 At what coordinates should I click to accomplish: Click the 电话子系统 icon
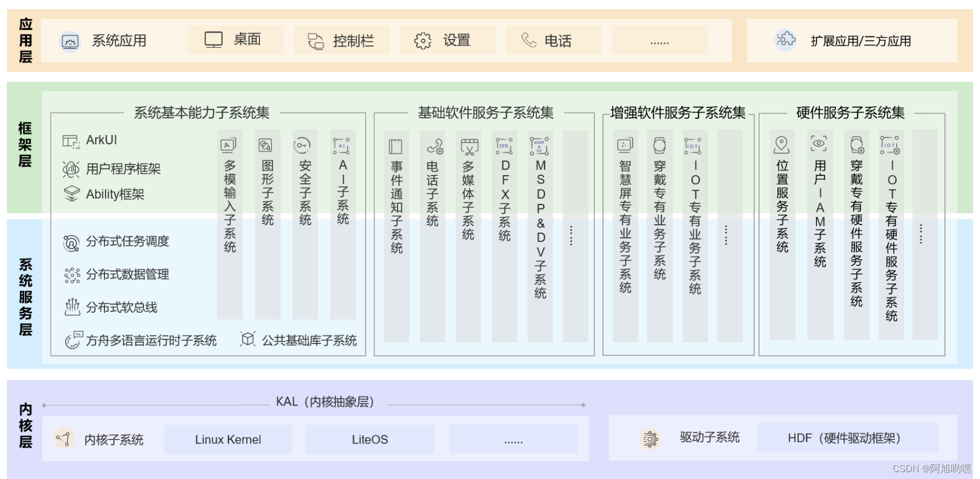click(x=435, y=147)
